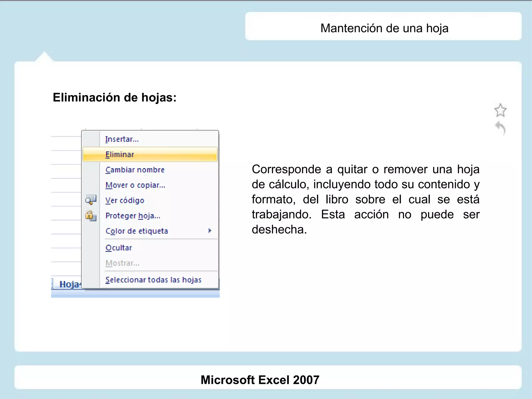Click the disabled Mostrar... entry
532x399 pixels.
click(150, 263)
